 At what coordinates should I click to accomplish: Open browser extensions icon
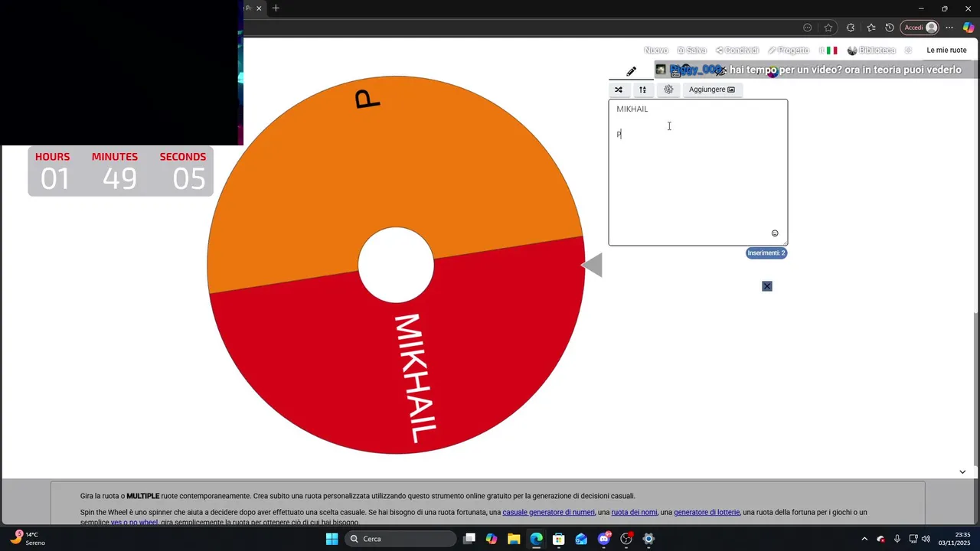[x=850, y=28]
